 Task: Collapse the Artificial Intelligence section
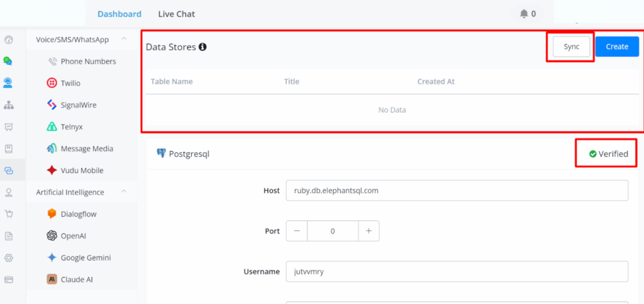[123, 192]
